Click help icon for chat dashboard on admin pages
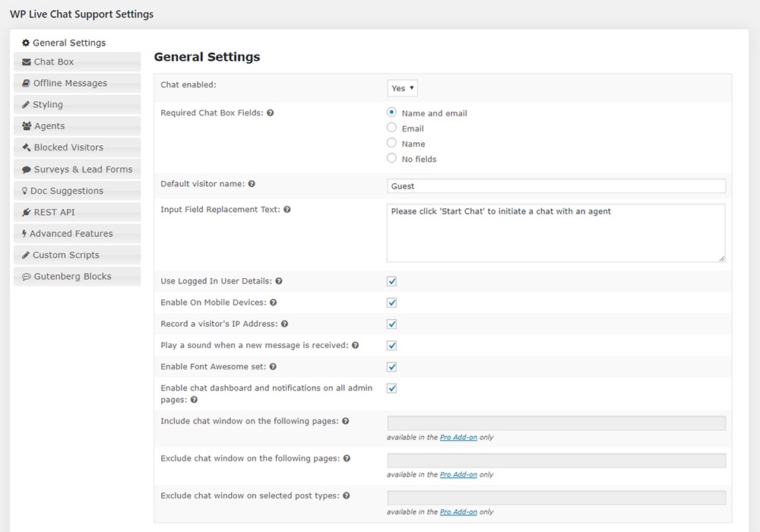Viewport: 760px width, 532px height. coord(194,400)
